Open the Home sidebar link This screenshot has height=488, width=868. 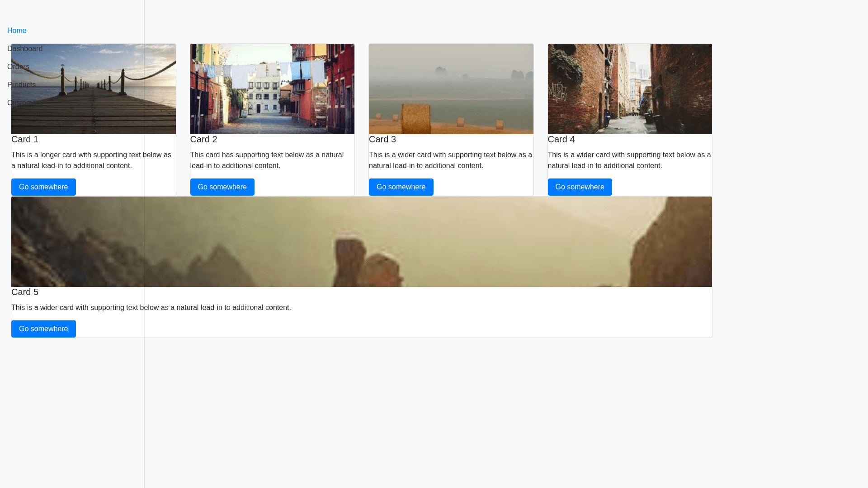17,31
